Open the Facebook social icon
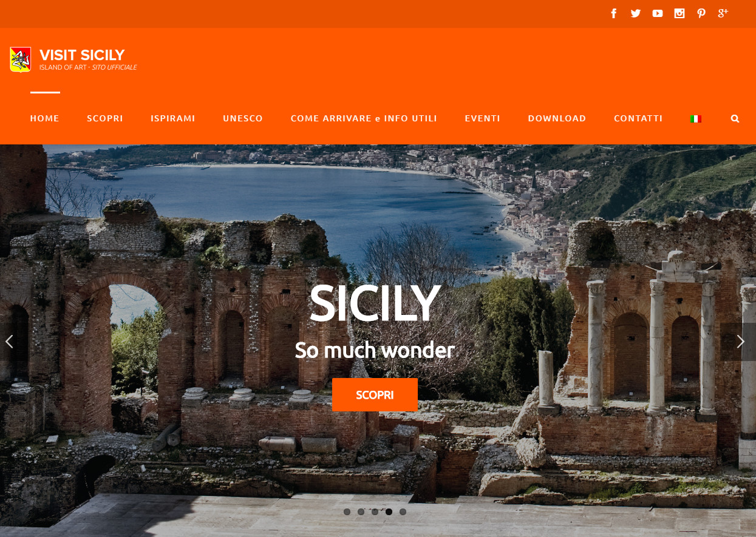 tap(614, 13)
